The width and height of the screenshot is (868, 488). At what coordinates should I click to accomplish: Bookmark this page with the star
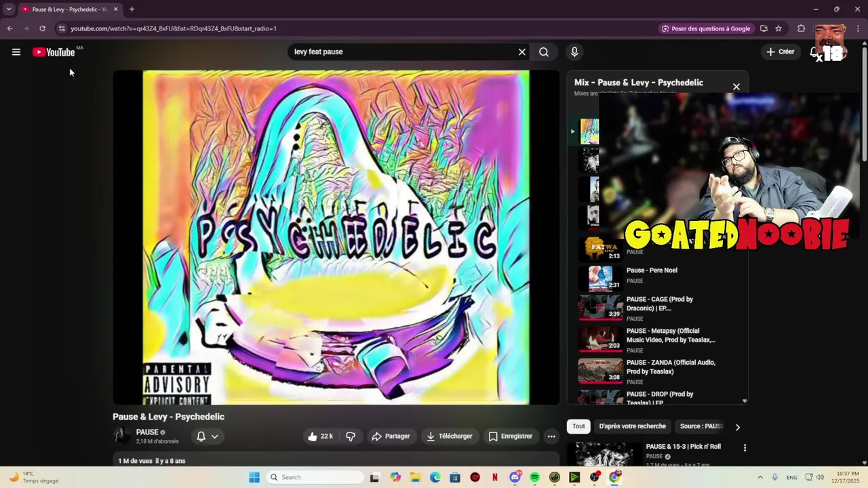(x=778, y=28)
